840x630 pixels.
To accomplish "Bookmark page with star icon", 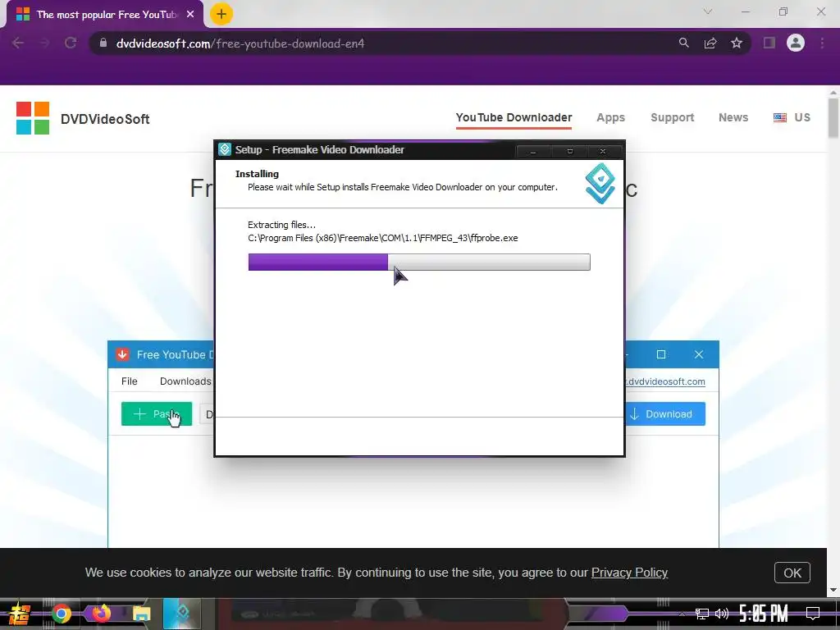I will click(737, 43).
